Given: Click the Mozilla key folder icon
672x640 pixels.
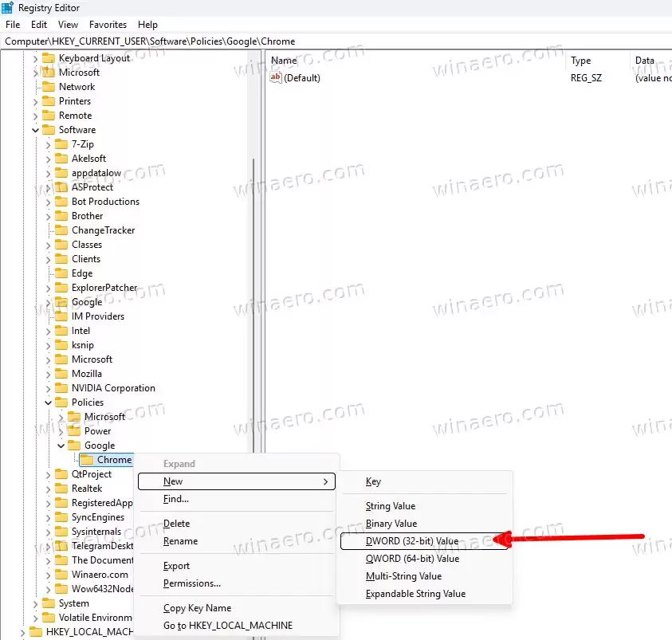Looking at the screenshot, I should (x=61, y=374).
